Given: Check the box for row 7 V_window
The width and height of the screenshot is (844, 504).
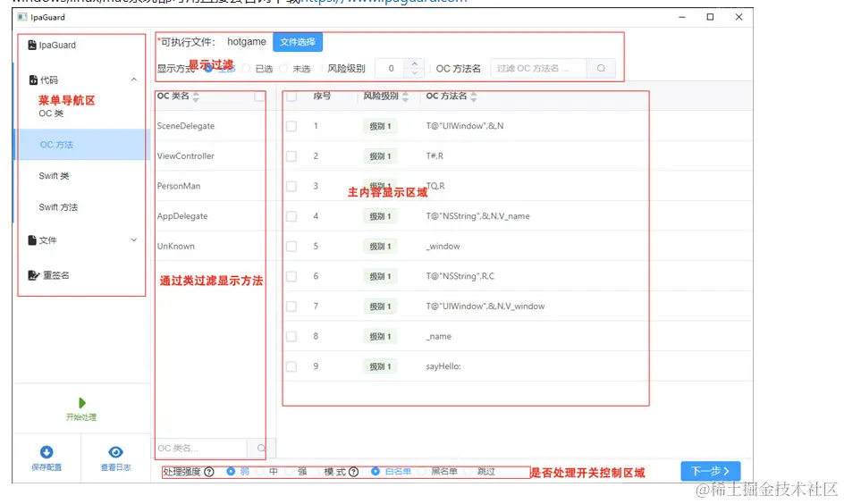Looking at the screenshot, I should click(291, 307).
